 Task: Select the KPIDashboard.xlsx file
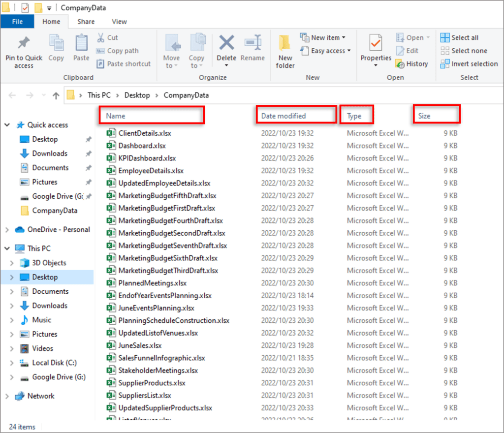point(147,158)
